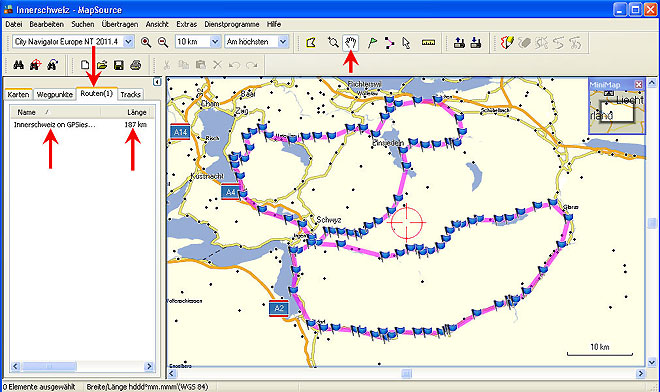Click the route list right scroll arrow
This screenshot has height=392, width=660.
click(149, 366)
